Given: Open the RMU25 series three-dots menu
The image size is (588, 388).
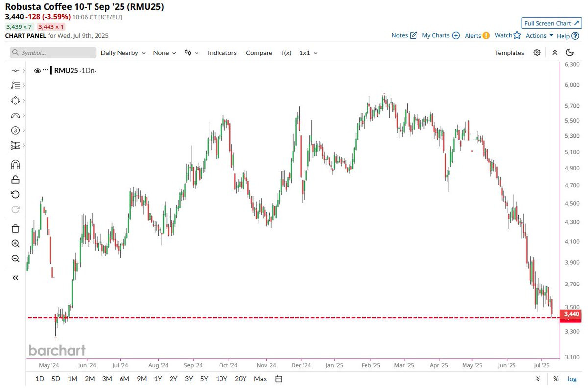Looking at the screenshot, I should pyautogui.click(x=46, y=71).
